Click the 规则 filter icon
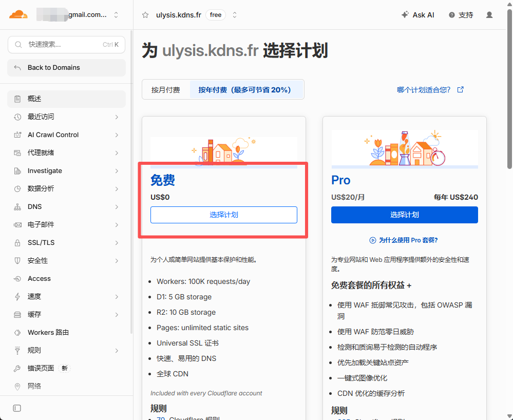This screenshot has width=513, height=420. (17, 351)
